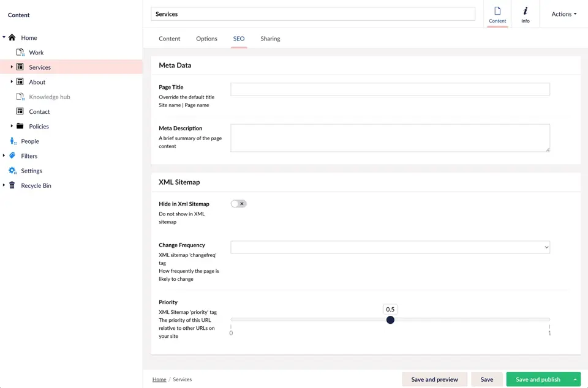The width and height of the screenshot is (588, 388).
Task: Select the Content panel icon at top right
Action: click(497, 13)
